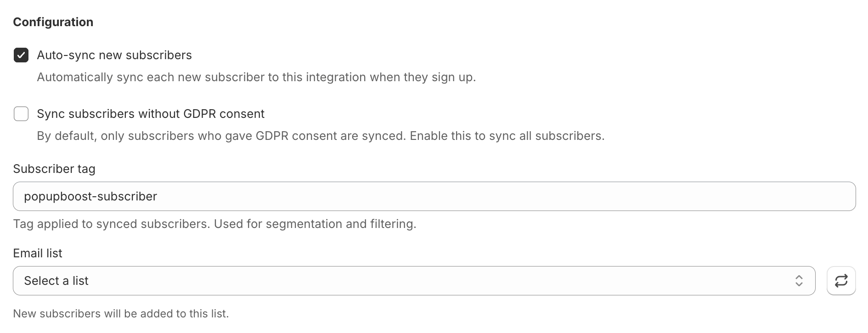Click the 'Email list' field label
Screen dimensions: 868x333
click(x=38, y=253)
